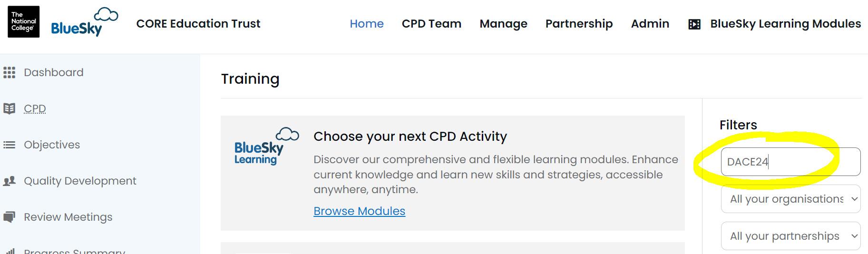Click the Objectives list icon

coord(9,145)
